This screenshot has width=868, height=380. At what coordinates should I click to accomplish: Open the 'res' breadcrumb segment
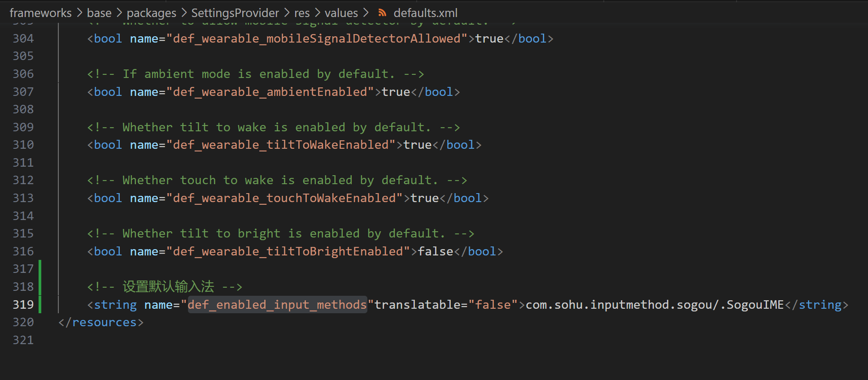click(x=302, y=13)
